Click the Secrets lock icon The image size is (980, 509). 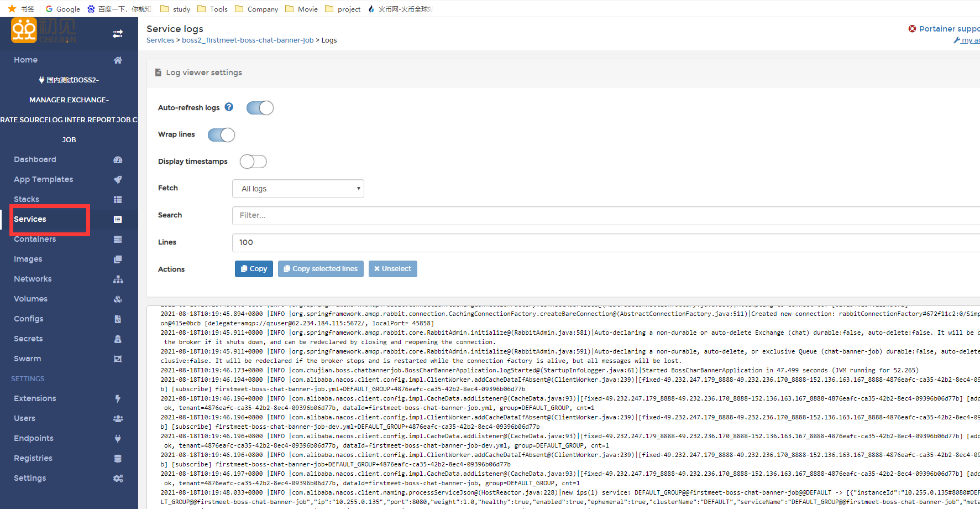tap(118, 339)
